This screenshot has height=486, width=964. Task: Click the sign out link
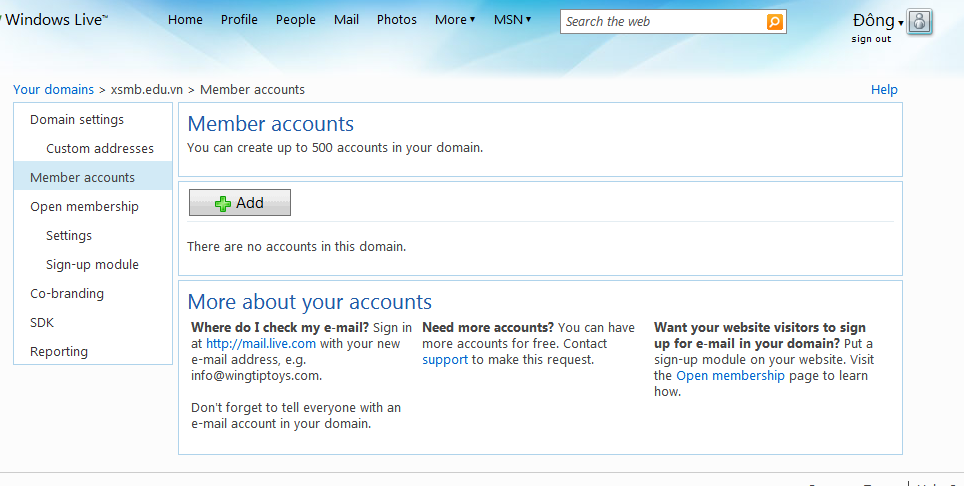tap(871, 39)
